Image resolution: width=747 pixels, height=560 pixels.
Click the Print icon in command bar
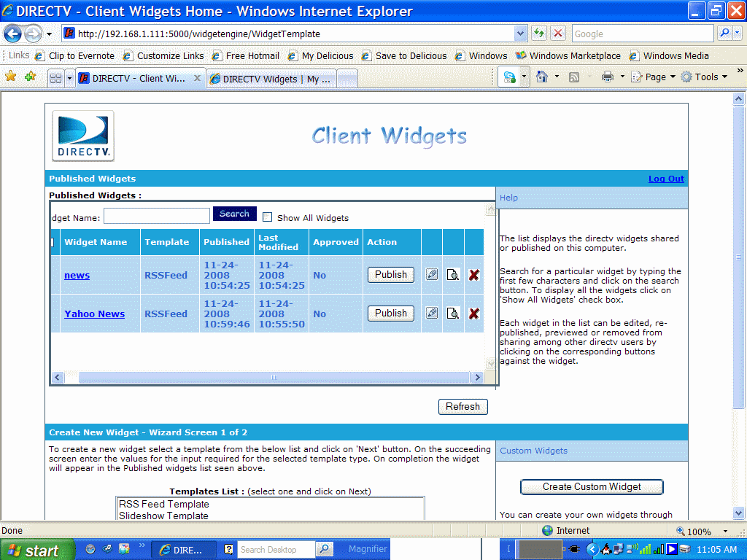tap(608, 77)
